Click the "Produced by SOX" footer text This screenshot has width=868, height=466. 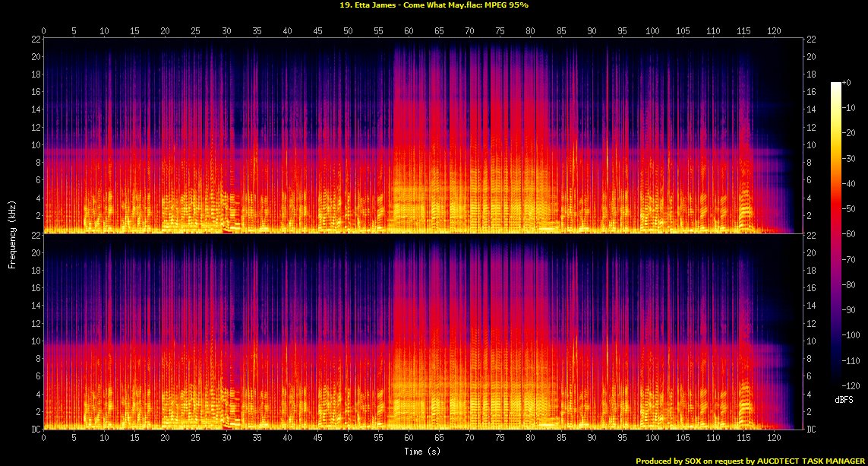pos(670,461)
